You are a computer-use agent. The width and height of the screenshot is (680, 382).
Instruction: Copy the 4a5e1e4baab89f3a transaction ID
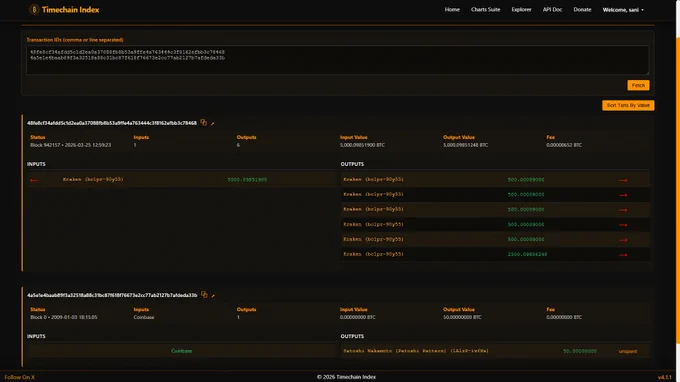[204, 295]
